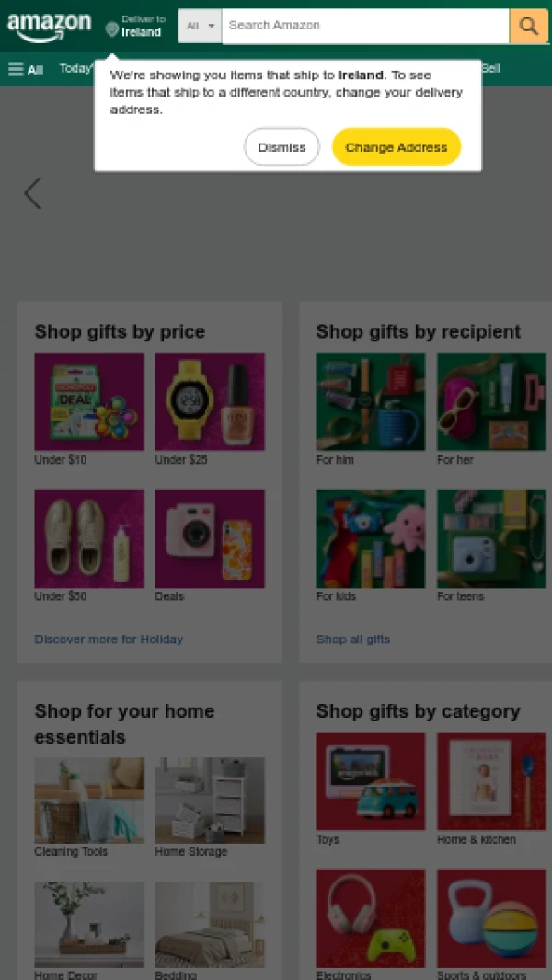Select the For him gifts image

(371, 402)
